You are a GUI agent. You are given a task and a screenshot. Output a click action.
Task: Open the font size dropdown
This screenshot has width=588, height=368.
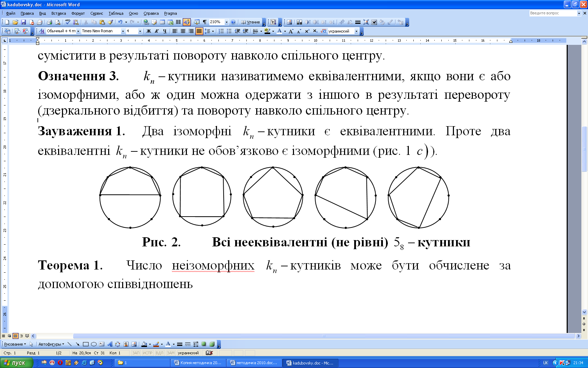coord(140,31)
